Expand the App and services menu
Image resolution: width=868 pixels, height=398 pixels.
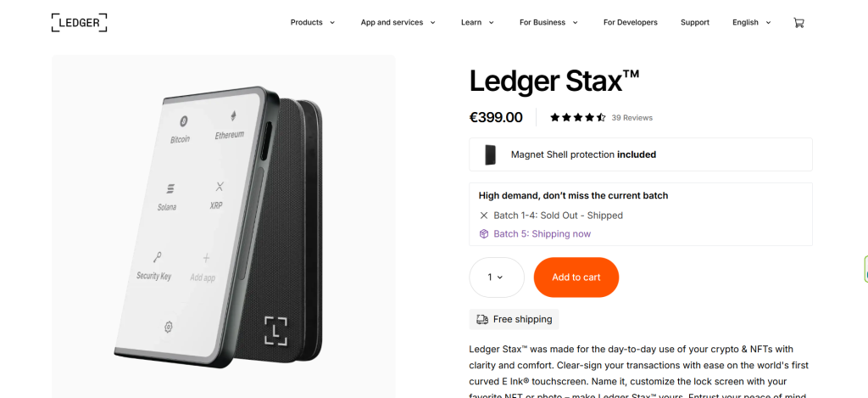(x=398, y=23)
